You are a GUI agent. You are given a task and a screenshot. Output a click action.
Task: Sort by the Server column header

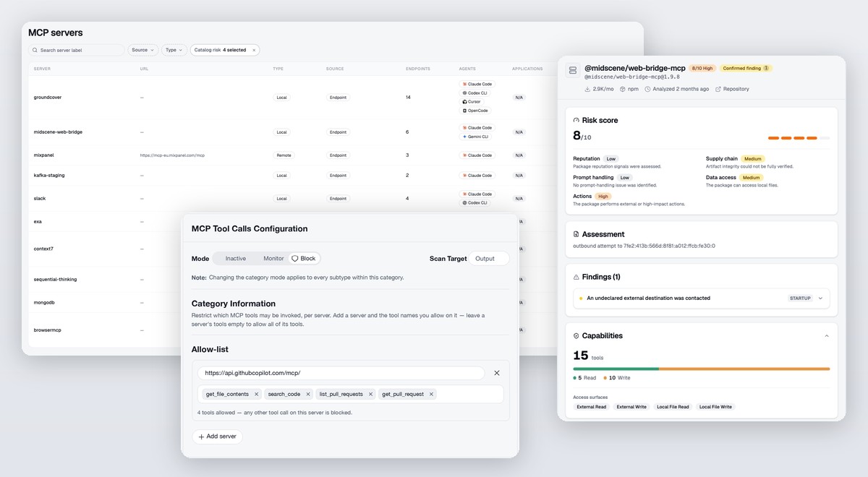(42, 69)
